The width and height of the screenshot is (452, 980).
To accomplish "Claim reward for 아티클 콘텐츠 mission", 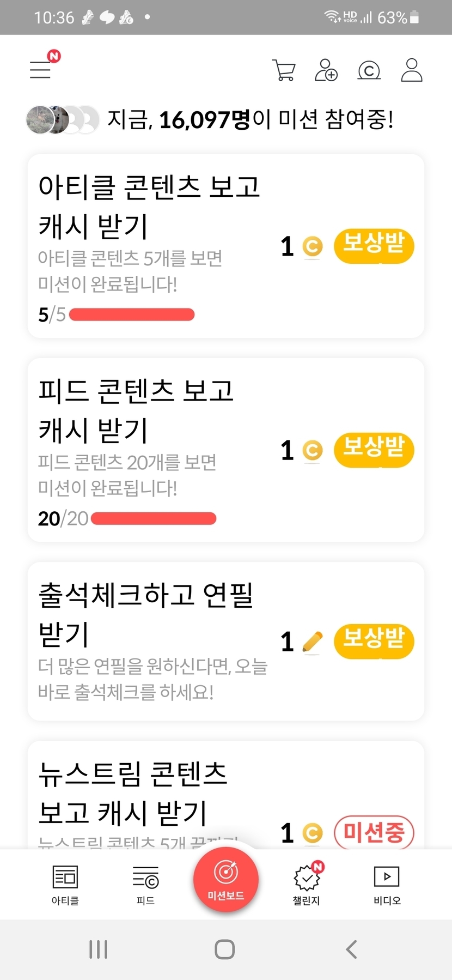I will [x=374, y=246].
